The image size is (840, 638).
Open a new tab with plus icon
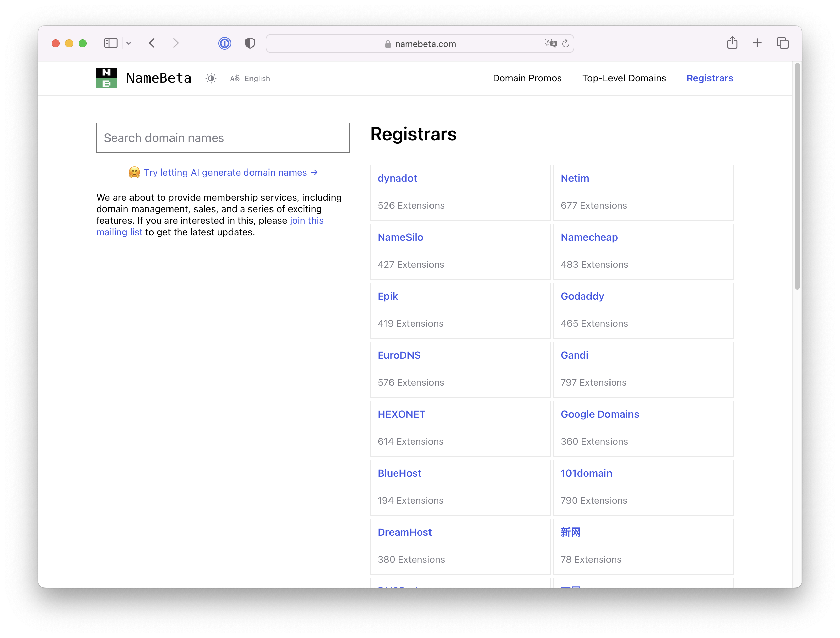coord(757,43)
